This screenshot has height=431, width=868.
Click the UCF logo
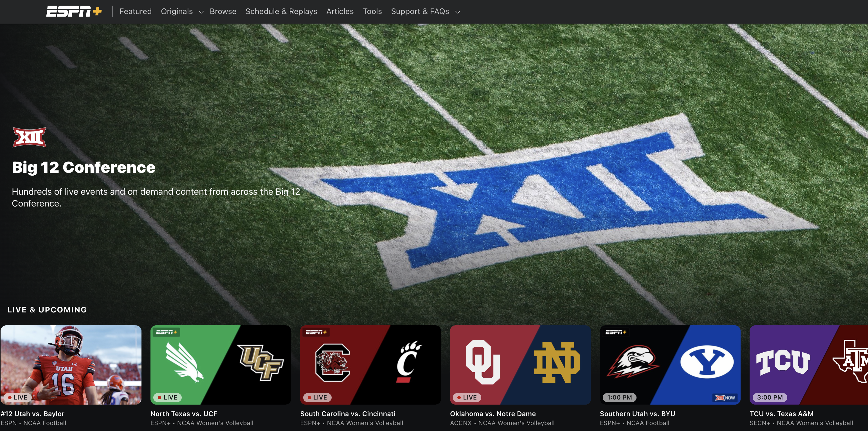260,363
